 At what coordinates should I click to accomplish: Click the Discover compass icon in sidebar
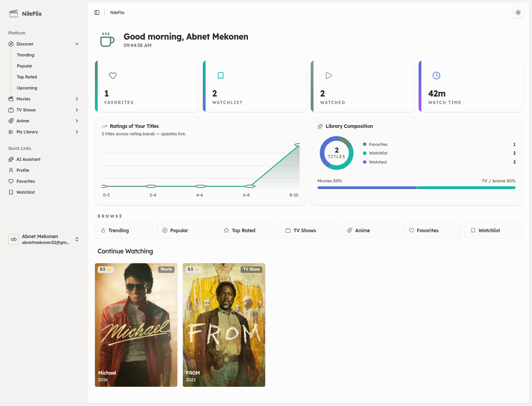tap(11, 44)
